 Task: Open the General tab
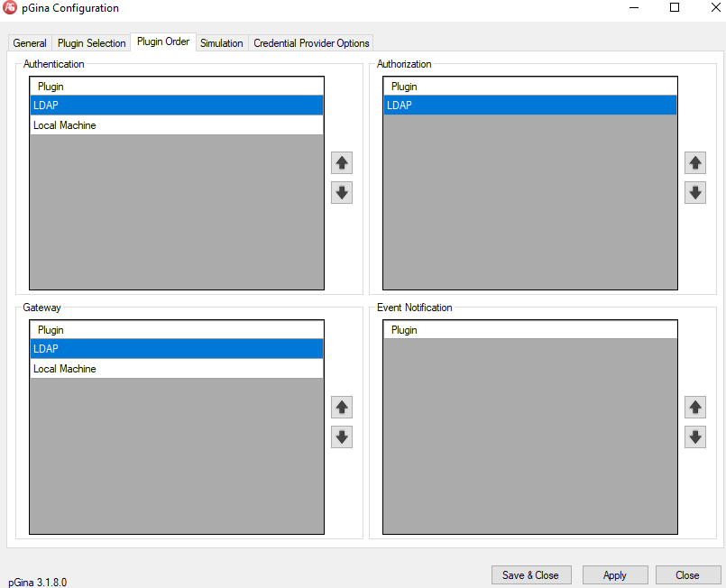pyautogui.click(x=30, y=43)
